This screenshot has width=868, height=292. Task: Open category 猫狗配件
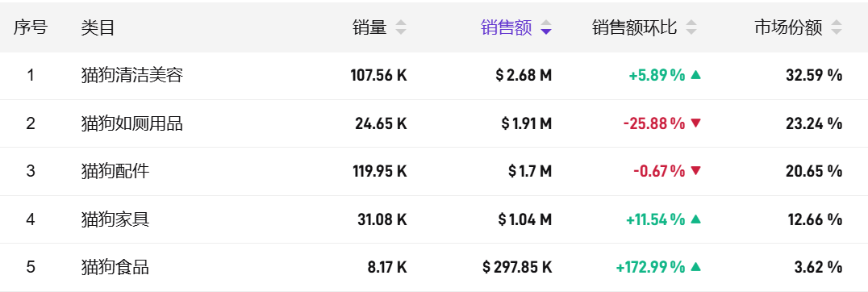point(115,172)
